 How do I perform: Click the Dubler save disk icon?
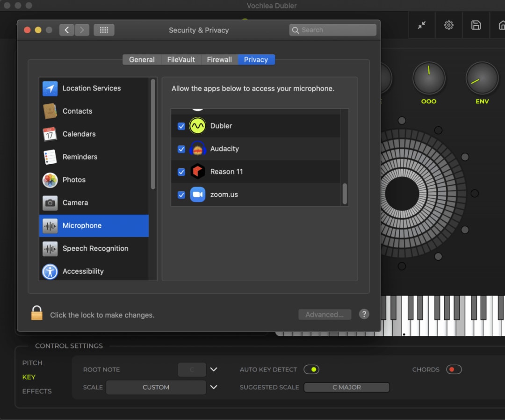pos(476,25)
